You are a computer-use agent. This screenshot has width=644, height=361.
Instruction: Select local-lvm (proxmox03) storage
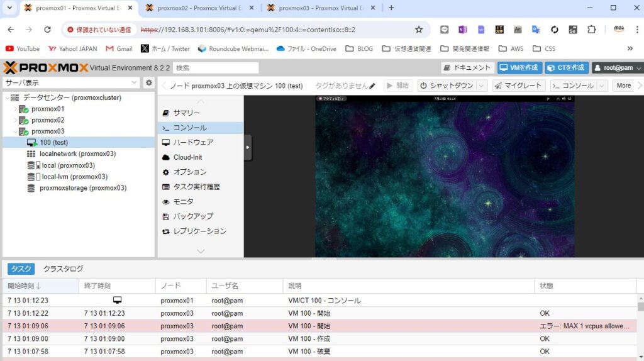[74, 177]
